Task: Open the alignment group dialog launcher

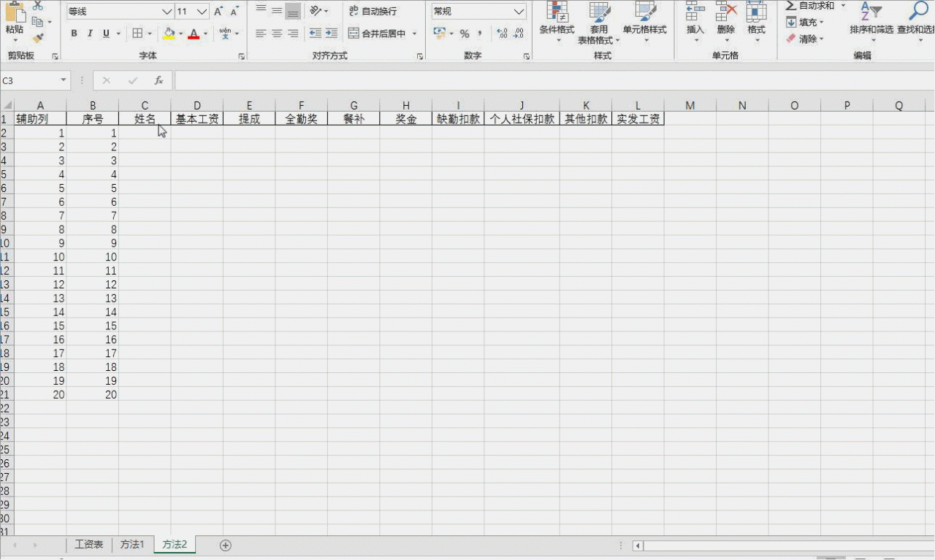Action: [x=420, y=56]
